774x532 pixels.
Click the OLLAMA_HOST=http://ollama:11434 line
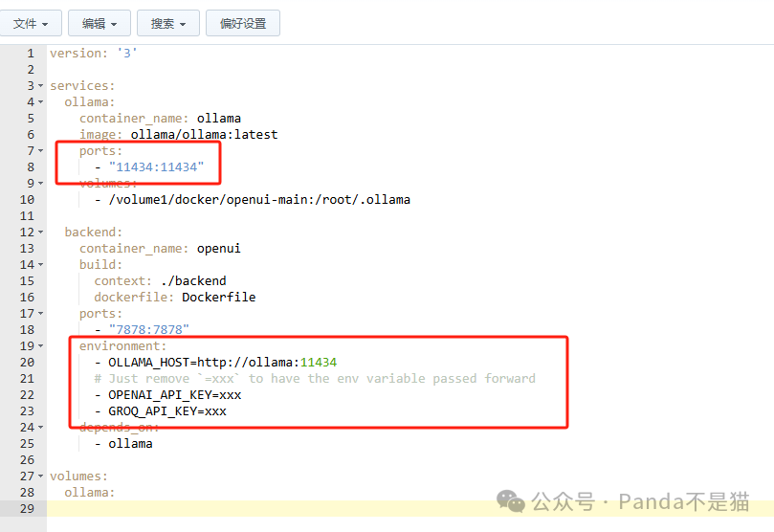pyautogui.click(x=215, y=363)
